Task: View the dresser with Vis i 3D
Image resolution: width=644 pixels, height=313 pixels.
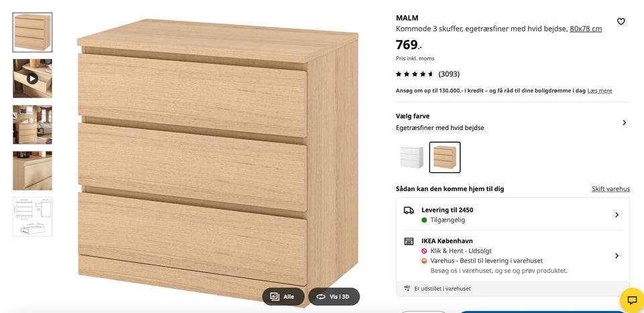Action: point(334,297)
